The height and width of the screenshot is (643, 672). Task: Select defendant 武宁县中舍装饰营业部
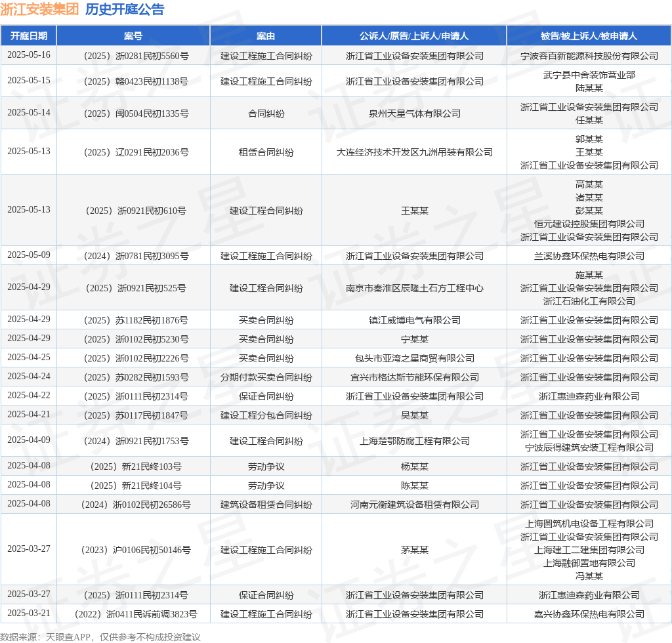[589, 75]
